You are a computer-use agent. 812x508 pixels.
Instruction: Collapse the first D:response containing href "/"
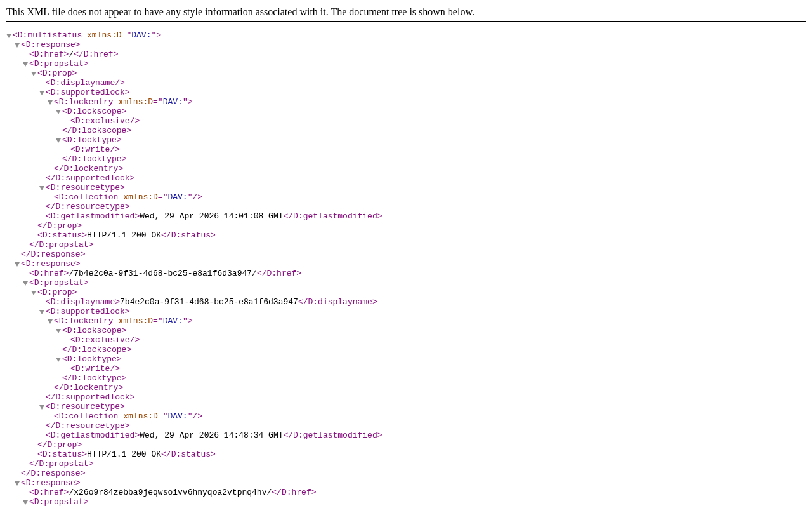(x=17, y=45)
